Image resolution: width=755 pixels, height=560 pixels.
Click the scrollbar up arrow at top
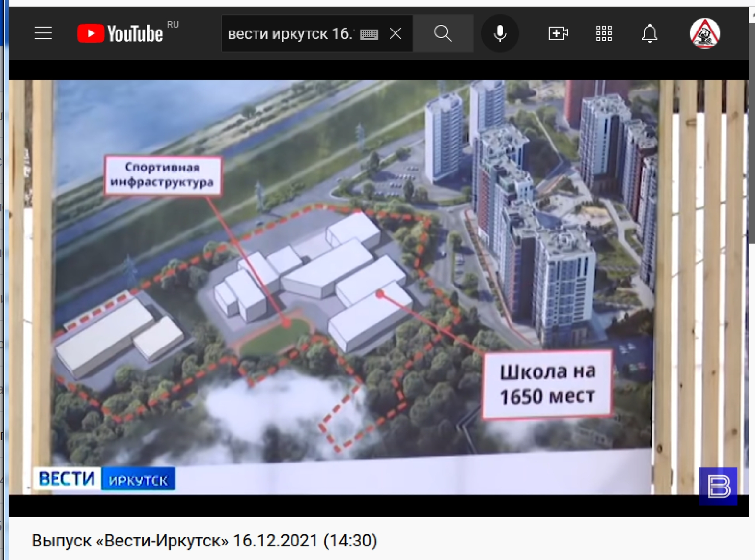[x=752, y=14]
